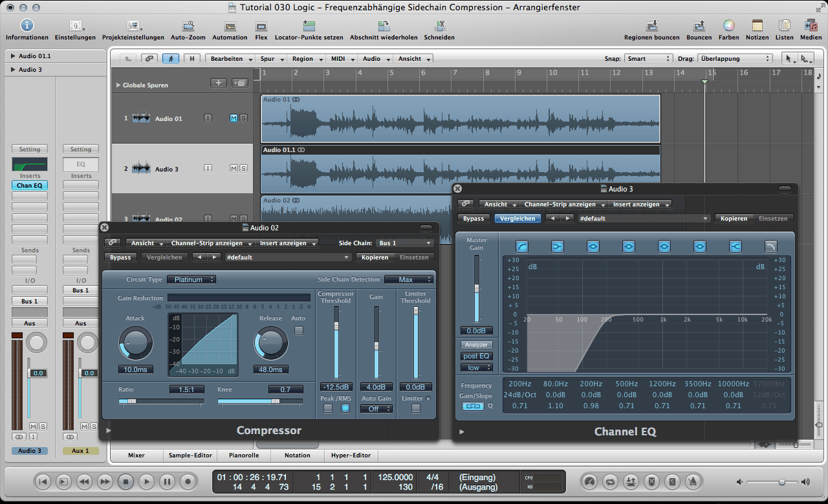Enable the Limiter checkbox in Compressor

coord(415,408)
